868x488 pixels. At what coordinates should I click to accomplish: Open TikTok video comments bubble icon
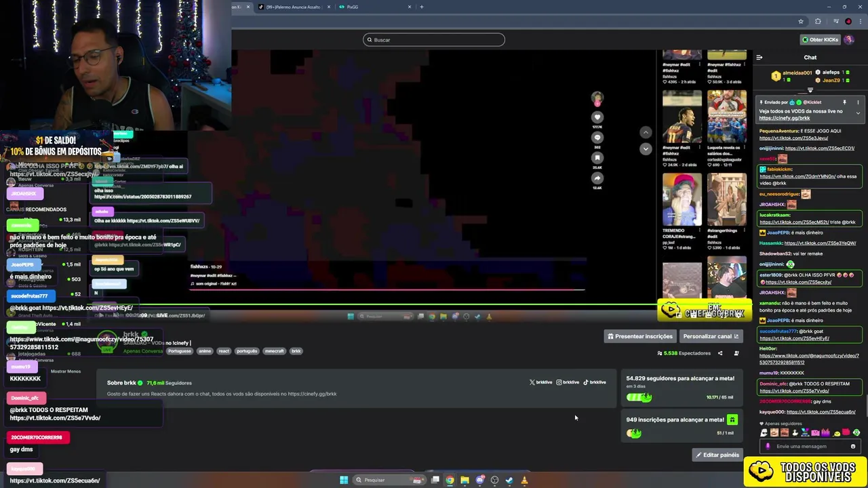(597, 138)
